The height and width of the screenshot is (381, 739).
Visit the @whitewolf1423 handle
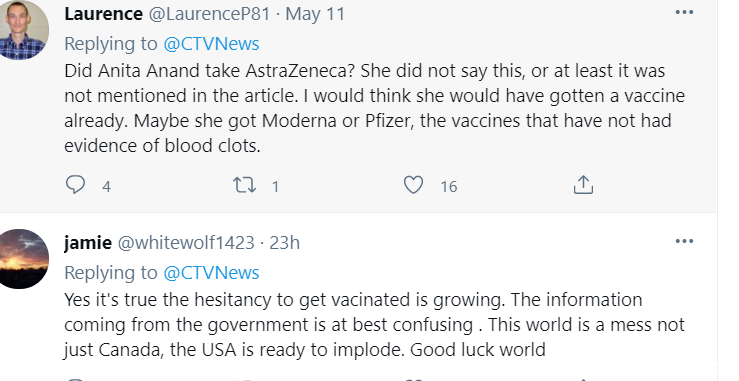(x=186, y=243)
